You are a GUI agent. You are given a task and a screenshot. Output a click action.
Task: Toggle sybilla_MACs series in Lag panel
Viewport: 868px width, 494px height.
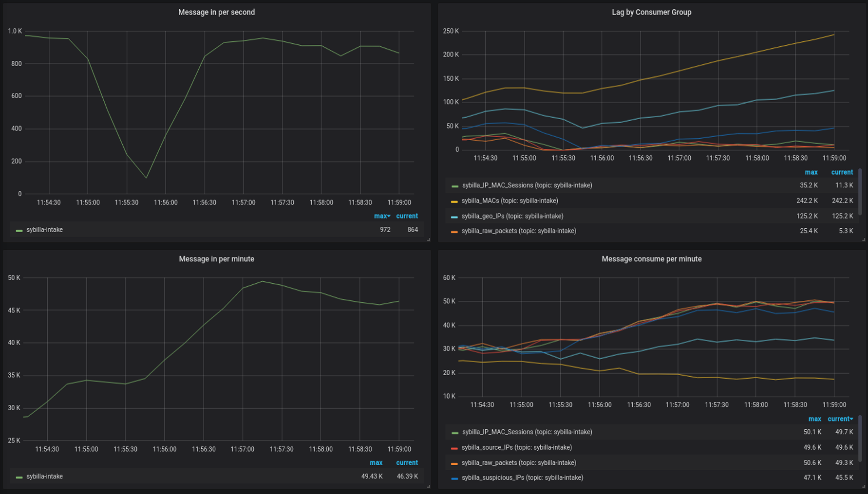click(x=509, y=201)
